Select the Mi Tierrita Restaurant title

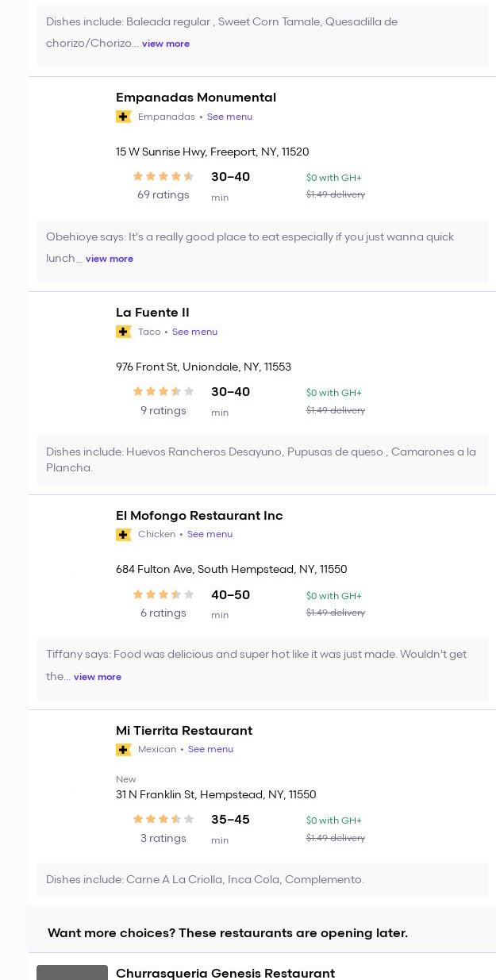(184, 731)
